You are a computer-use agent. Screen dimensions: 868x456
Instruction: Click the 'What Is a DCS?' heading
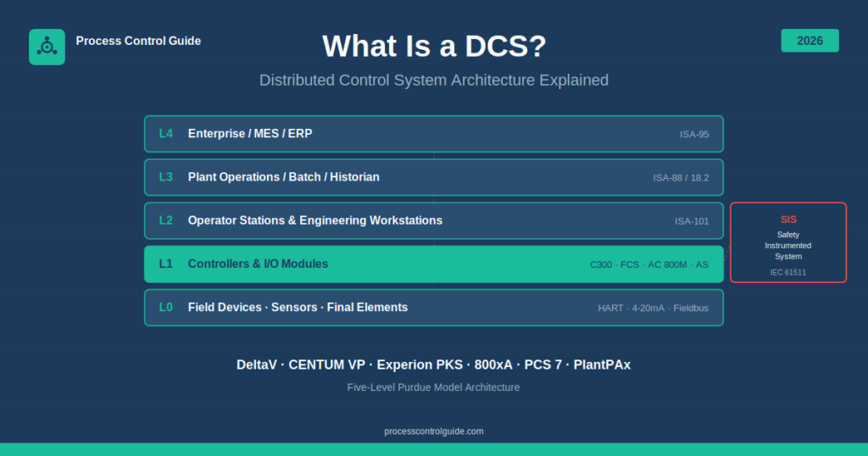434,46
